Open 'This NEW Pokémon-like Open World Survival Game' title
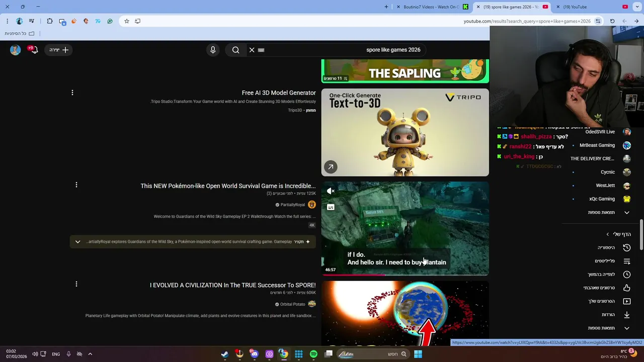Image resolution: width=644 pixels, height=362 pixels. pyautogui.click(x=228, y=186)
